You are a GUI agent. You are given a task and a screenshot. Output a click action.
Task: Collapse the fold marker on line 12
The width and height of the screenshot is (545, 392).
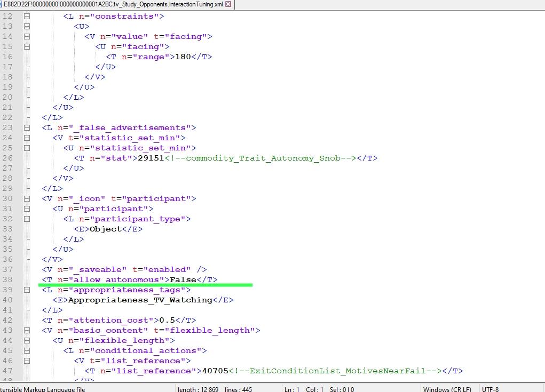click(x=26, y=16)
